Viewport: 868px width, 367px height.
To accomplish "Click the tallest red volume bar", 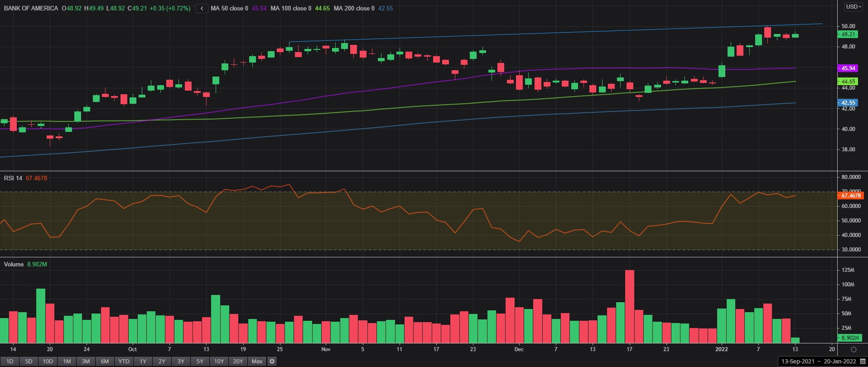I will 629,306.
